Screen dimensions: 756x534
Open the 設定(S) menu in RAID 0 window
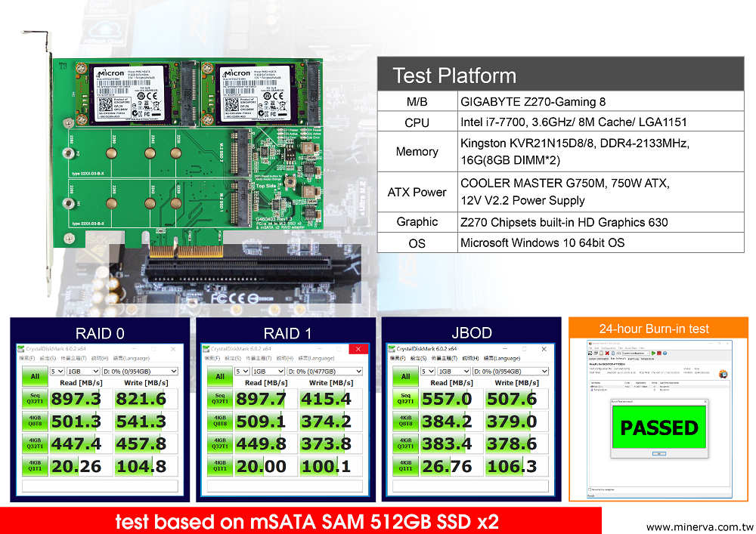[48, 358]
